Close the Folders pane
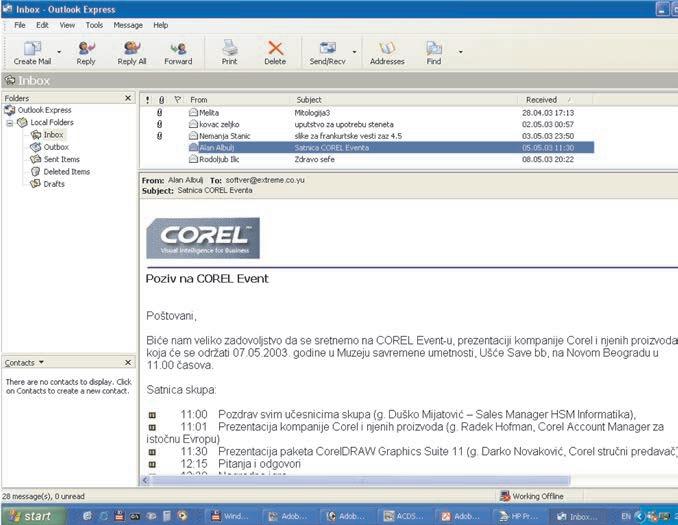Screen dimensions: 678x525 [128, 98]
